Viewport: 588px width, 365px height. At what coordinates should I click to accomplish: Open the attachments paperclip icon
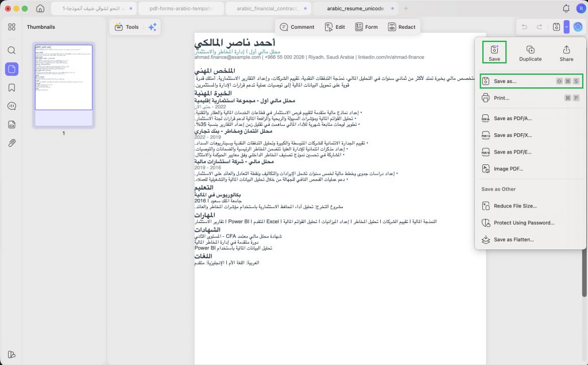tap(11, 143)
